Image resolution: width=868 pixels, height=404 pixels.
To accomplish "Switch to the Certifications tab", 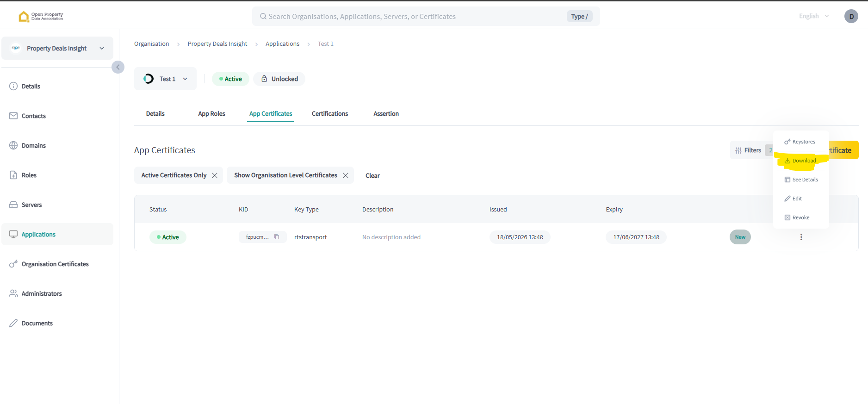I will tap(330, 114).
